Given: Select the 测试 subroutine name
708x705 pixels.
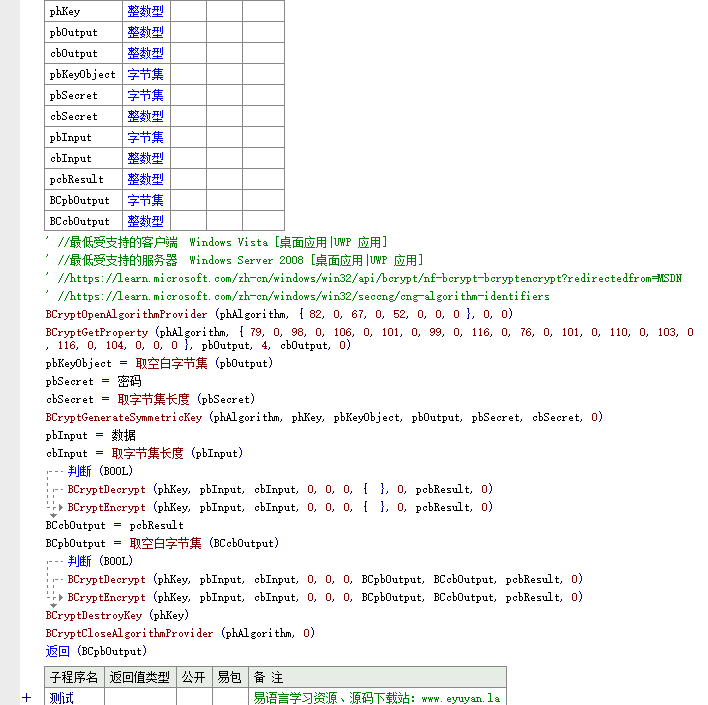Looking at the screenshot, I should click(61, 698).
